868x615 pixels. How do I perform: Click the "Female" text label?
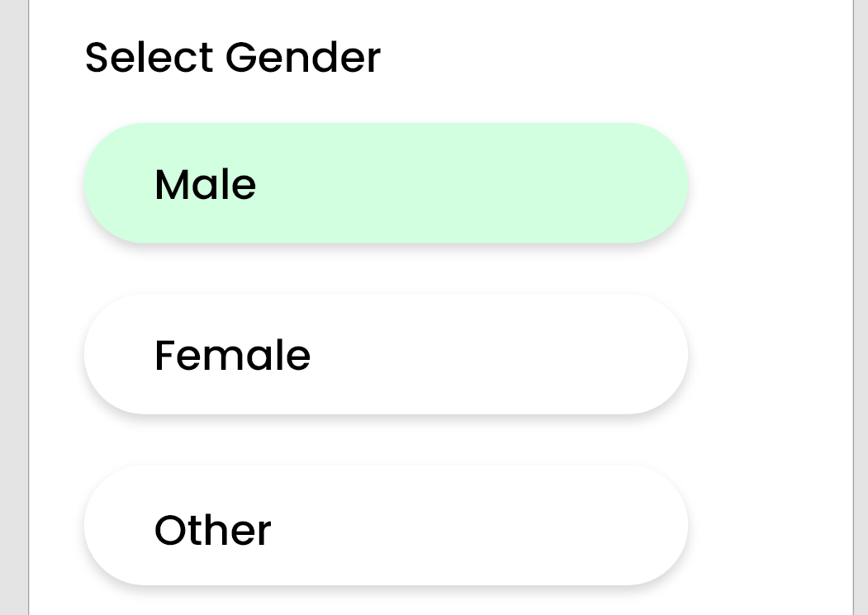click(x=232, y=356)
